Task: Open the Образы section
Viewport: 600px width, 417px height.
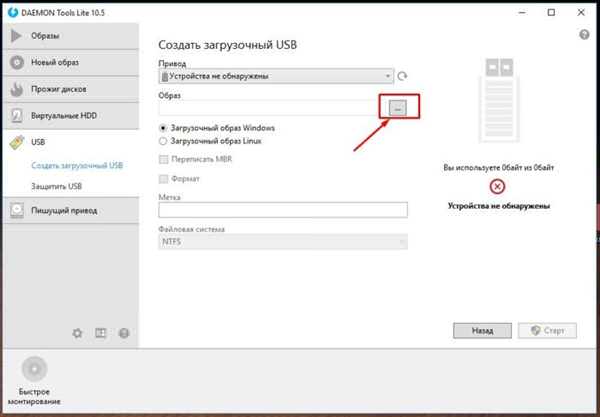Action: click(x=71, y=36)
